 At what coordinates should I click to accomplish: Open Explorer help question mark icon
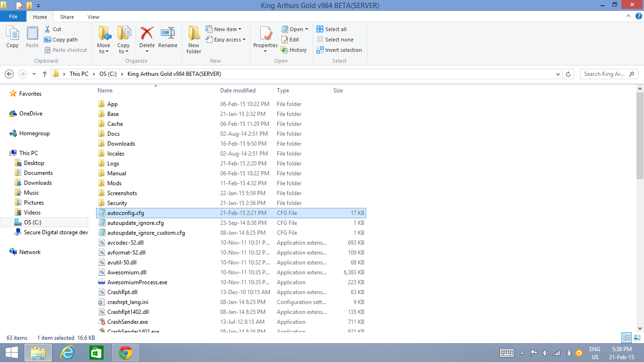637,16
